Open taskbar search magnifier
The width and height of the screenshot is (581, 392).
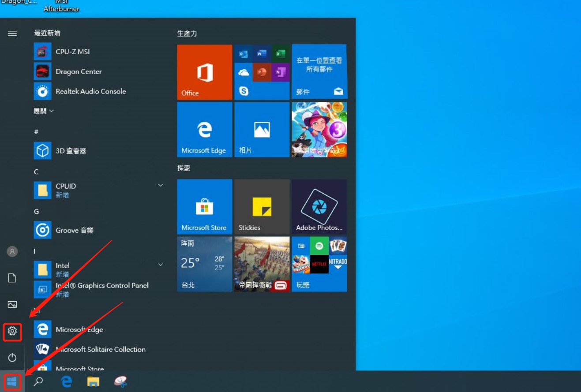(x=38, y=381)
